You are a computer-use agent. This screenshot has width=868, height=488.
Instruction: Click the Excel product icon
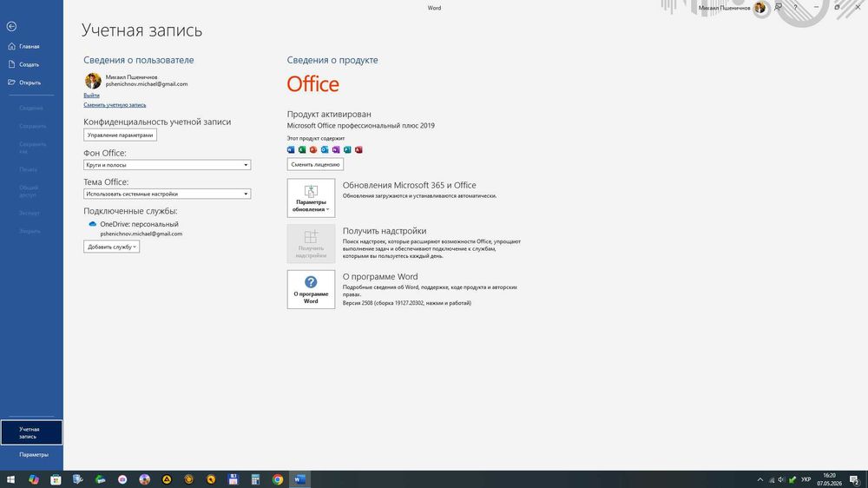pyautogui.click(x=302, y=149)
